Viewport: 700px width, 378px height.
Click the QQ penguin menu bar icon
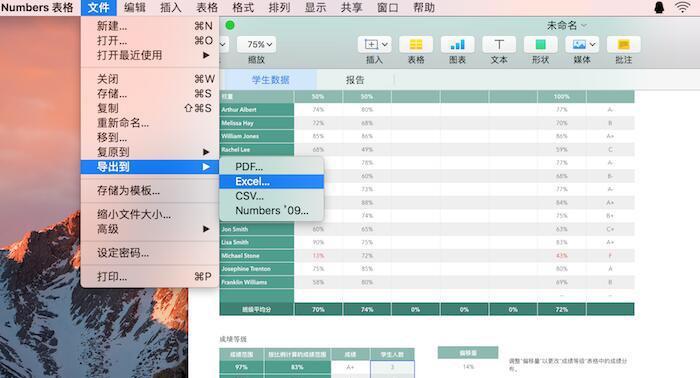pos(659,7)
